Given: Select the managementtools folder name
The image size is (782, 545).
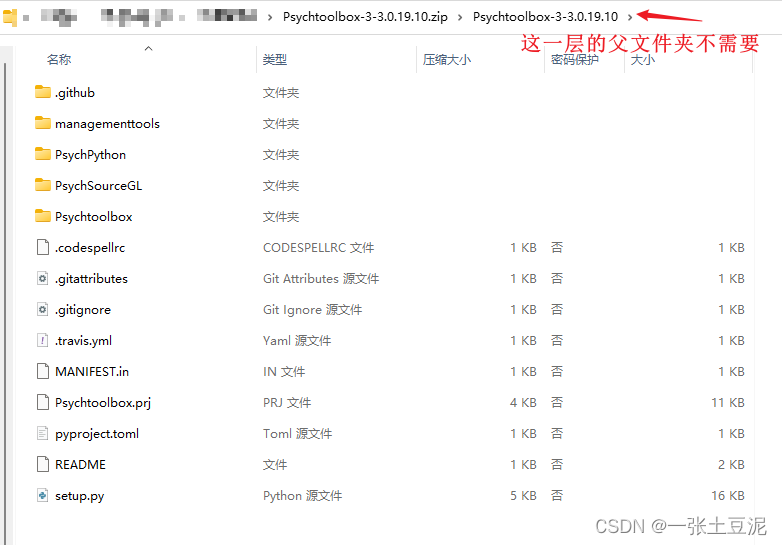Looking at the screenshot, I should click(x=107, y=124).
